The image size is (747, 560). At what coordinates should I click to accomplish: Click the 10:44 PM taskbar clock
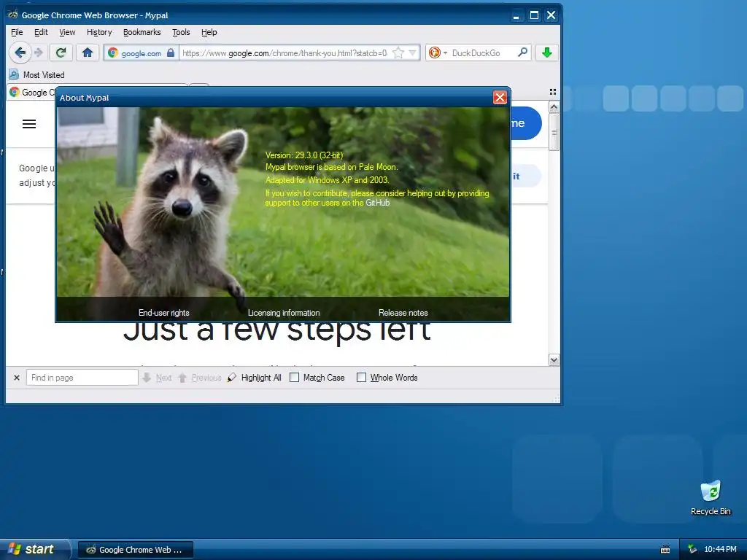click(x=720, y=550)
